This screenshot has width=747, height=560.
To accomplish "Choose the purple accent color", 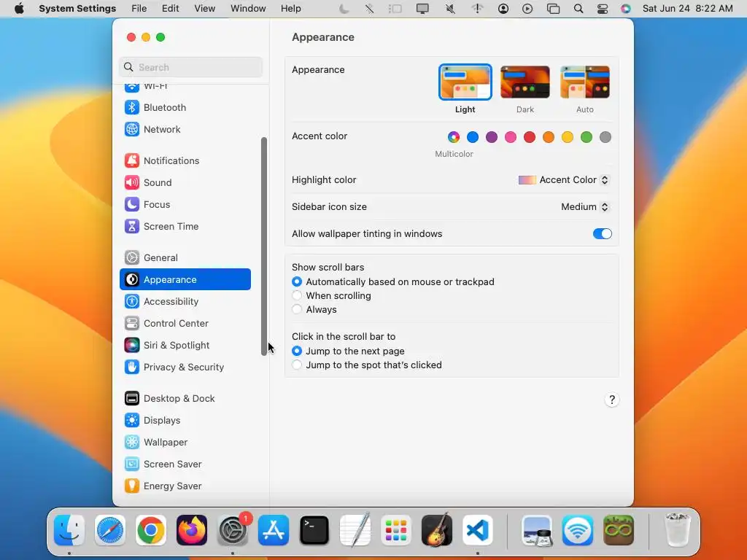I will pyautogui.click(x=492, y=138).
